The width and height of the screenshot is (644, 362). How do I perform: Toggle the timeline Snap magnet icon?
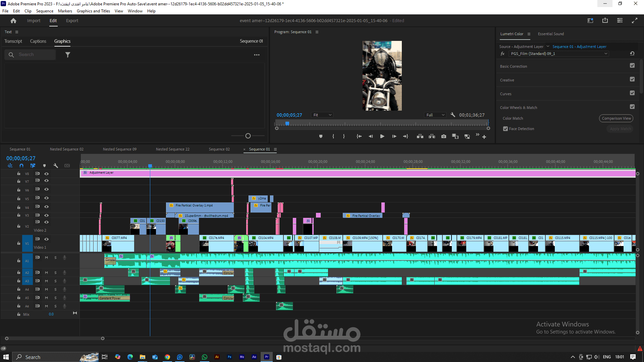click(21, 166)
